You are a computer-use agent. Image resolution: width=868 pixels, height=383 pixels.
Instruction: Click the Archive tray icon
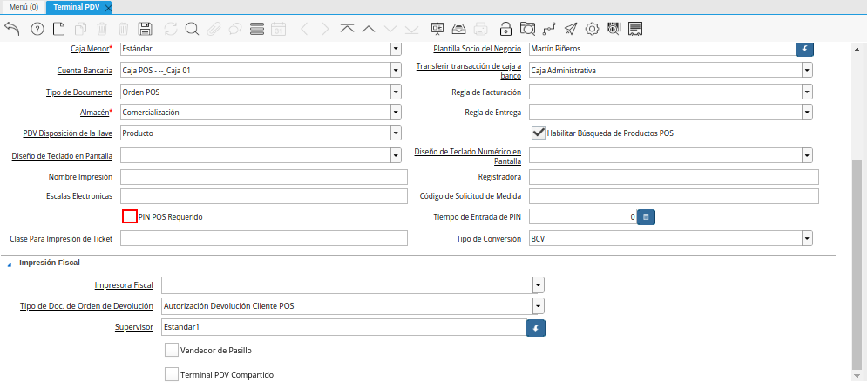[459, 29]
